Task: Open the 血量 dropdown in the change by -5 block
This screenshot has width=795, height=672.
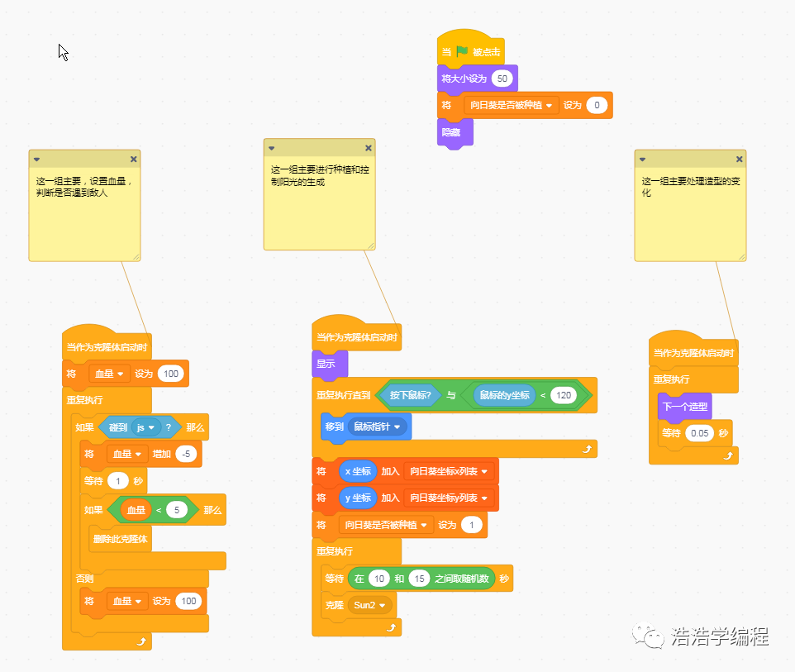Action: (127, 454)
